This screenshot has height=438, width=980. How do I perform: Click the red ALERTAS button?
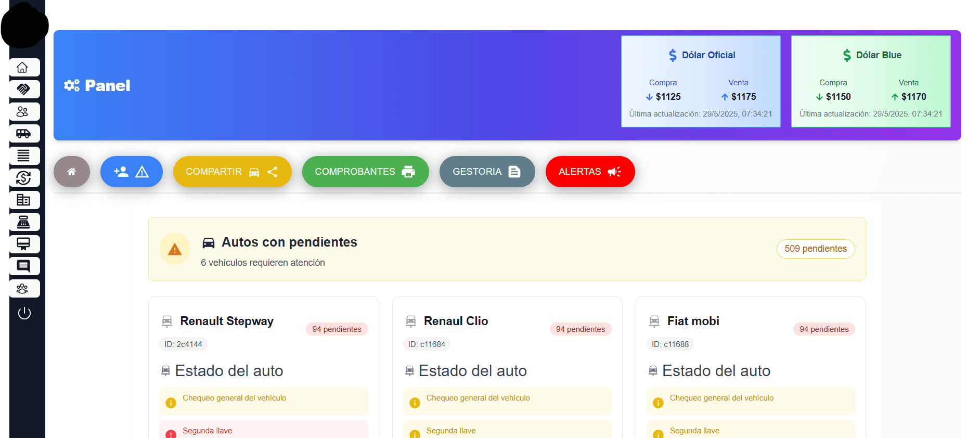pos(590,172)
